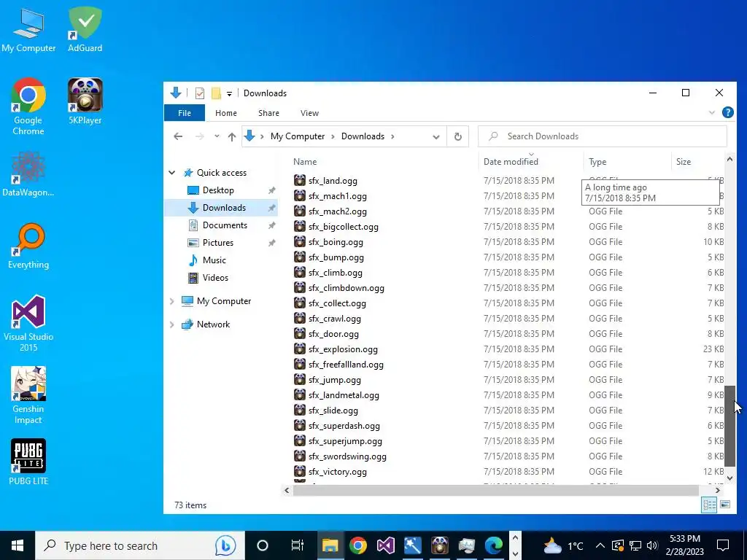Launch 5KPlayer from the desktop
Viewport: 747px width, 560px height.
click(85, 101)
